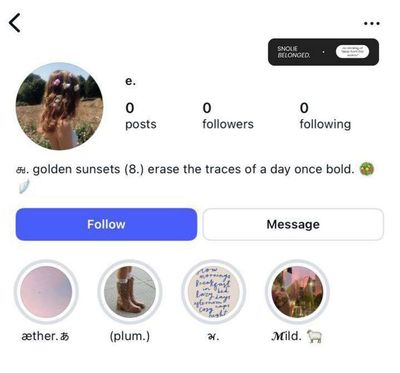Select the username 'e.' text

tap(130, 81)
